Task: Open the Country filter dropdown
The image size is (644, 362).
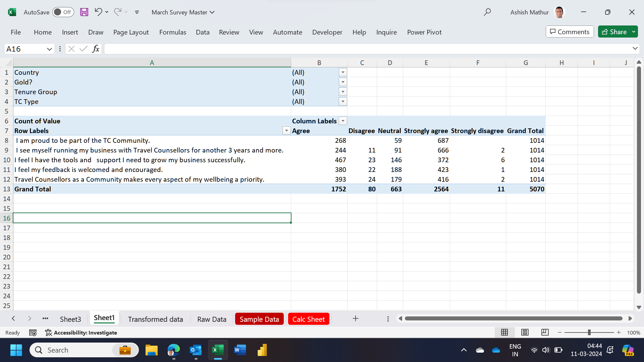Action: (x=342, y=72)
